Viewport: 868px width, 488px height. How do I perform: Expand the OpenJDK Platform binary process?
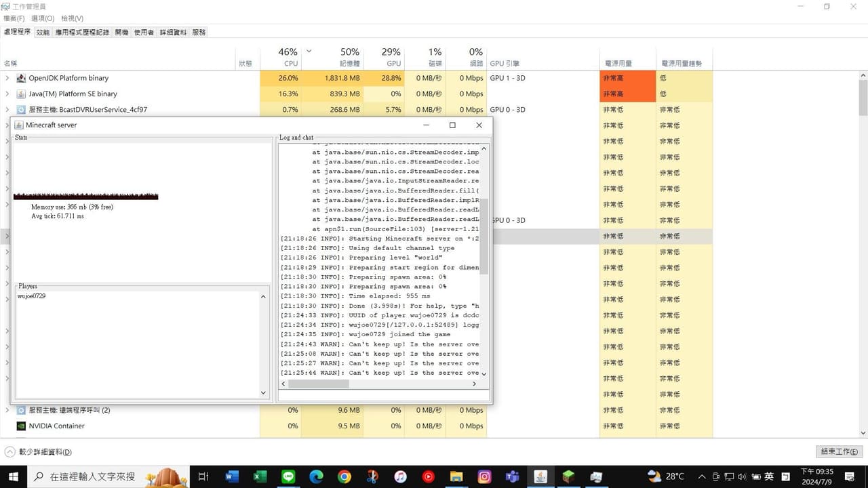point(7,78)
